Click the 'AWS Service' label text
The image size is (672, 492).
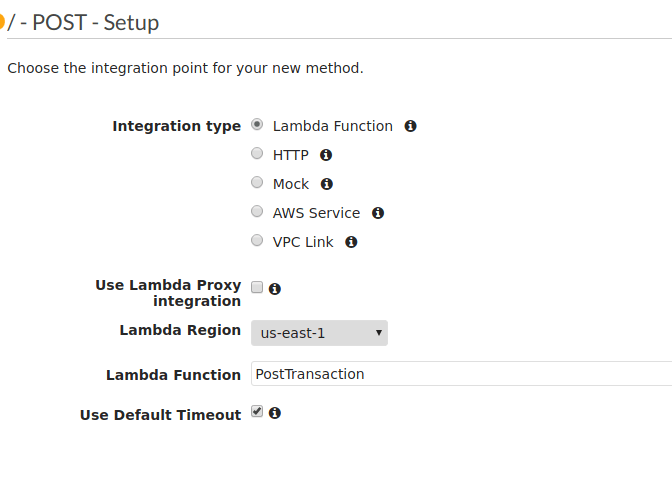[316, 213]
